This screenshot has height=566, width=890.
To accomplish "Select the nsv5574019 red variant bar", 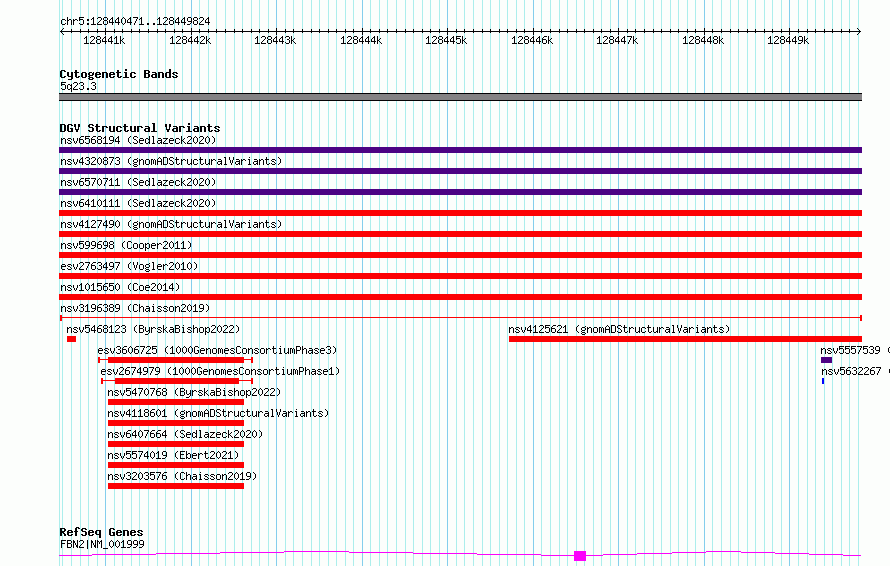I will click(175, 465).
